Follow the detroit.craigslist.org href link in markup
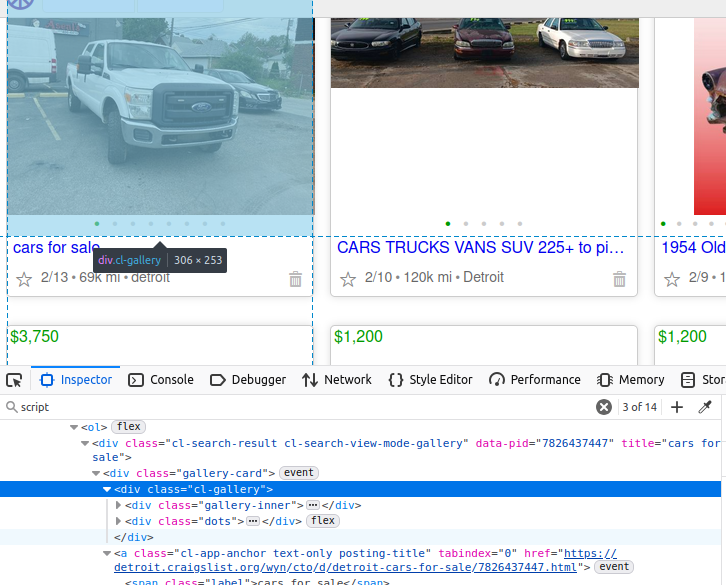726x585 pixels. (365, 560)
